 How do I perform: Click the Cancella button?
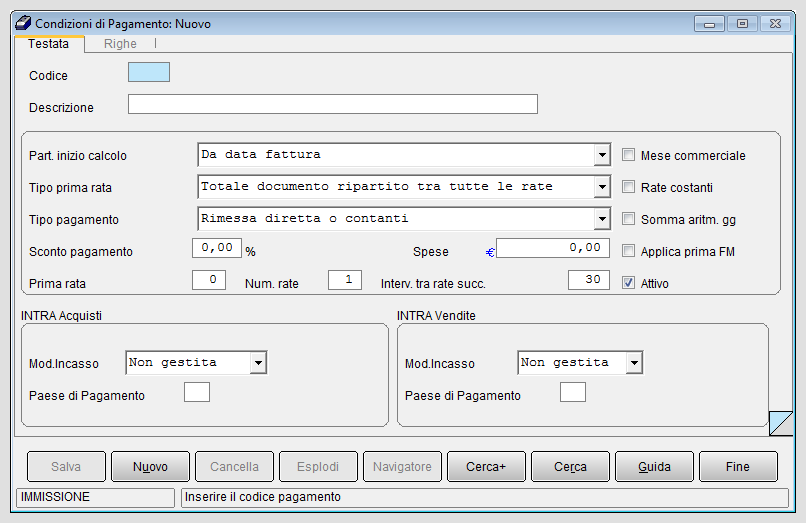[234, 466]
